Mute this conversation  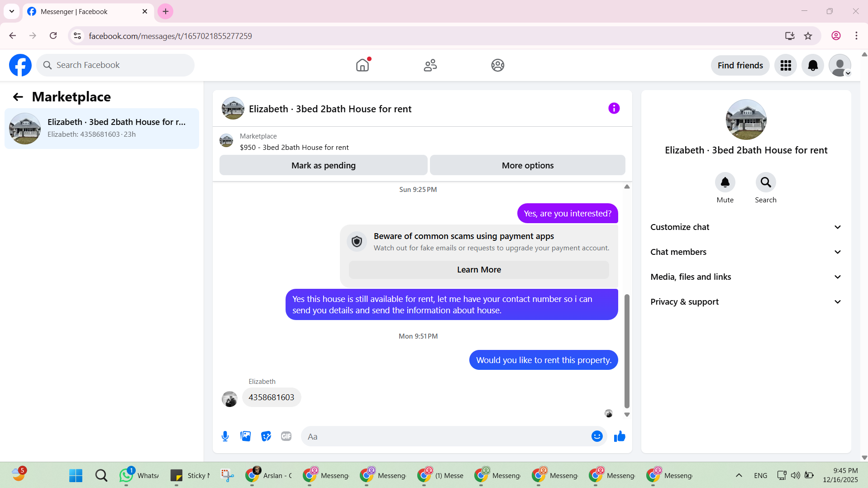(725, 182)
